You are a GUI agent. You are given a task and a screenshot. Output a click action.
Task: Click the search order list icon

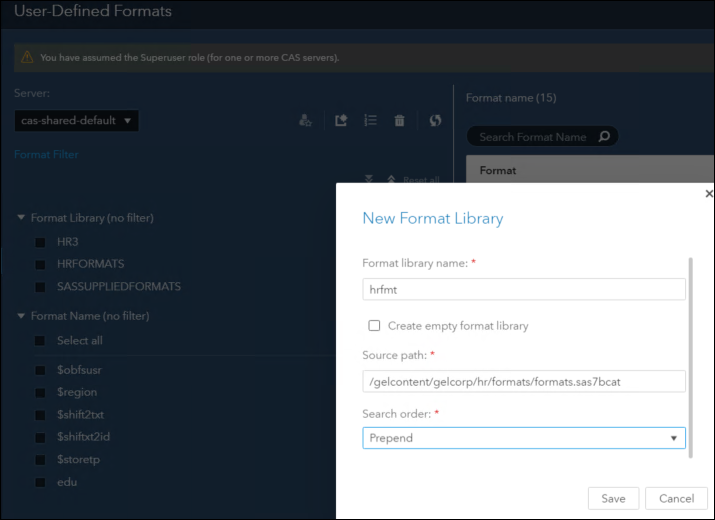click(x=370, y=121)
